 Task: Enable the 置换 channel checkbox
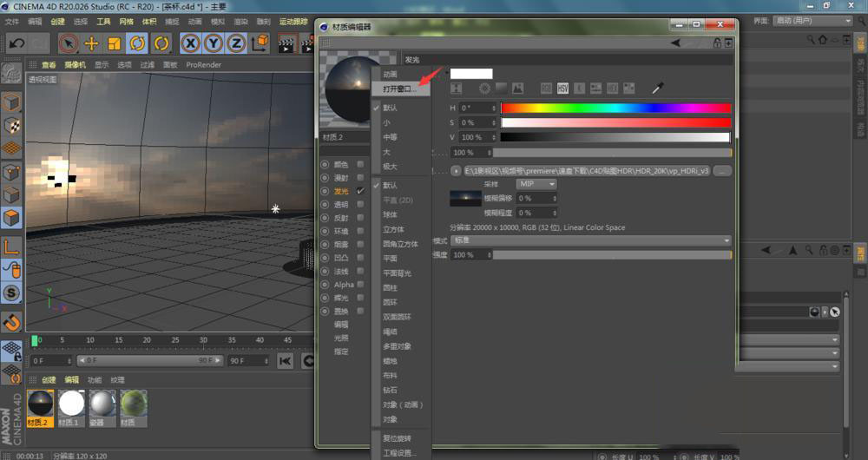coord(360,311)
